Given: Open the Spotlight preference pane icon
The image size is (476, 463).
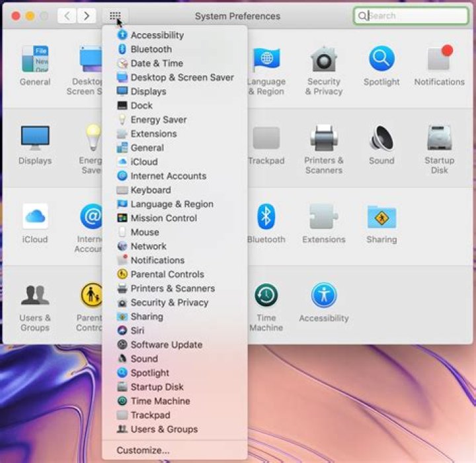Looking at the screenshot, I should click(381, 60).
